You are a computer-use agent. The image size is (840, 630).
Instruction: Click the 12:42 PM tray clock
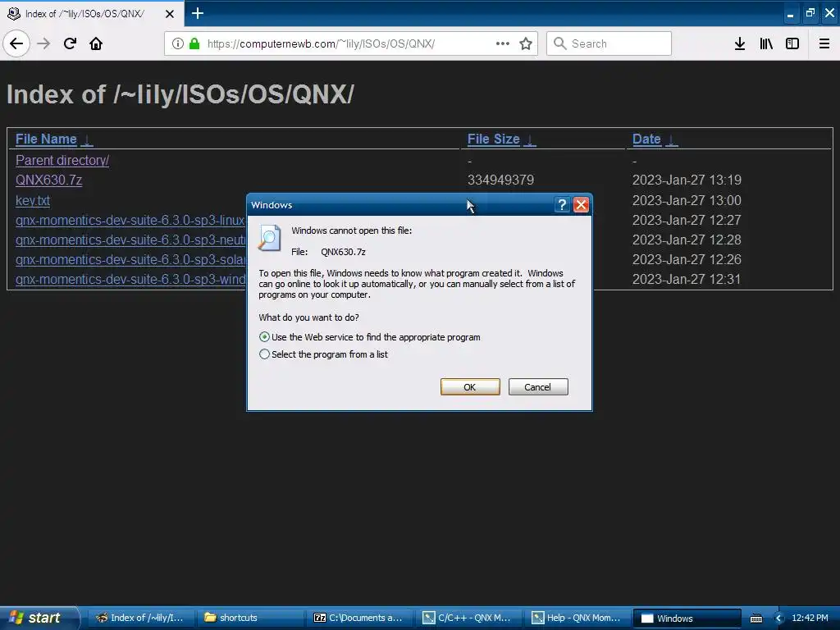tap(810, 619)
